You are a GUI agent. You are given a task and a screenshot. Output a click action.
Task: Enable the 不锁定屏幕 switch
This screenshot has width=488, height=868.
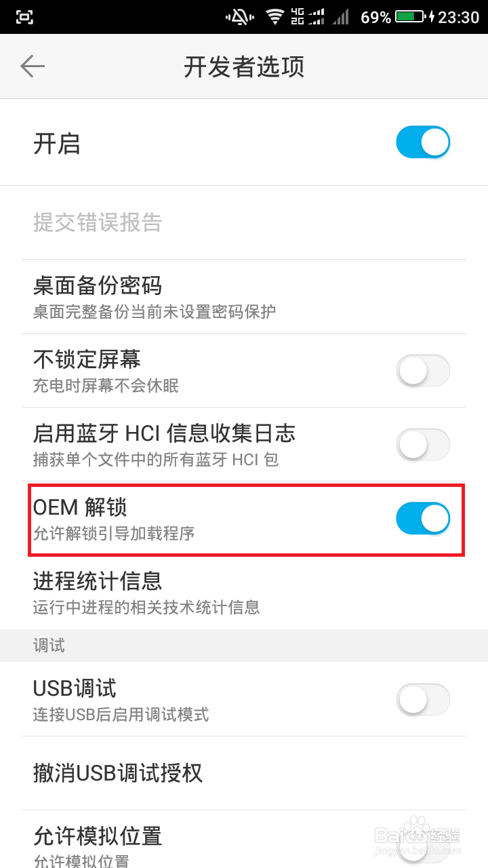tap(423, 371)
